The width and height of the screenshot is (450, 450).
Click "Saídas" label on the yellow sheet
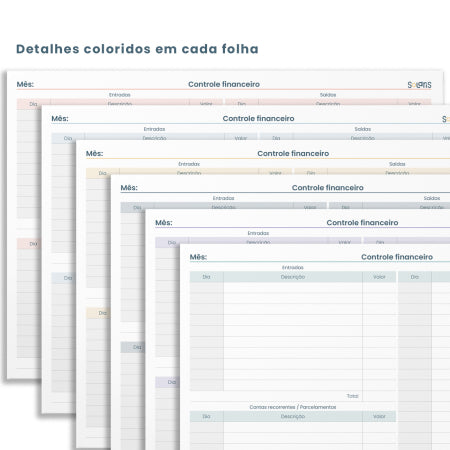click(397, 164)
